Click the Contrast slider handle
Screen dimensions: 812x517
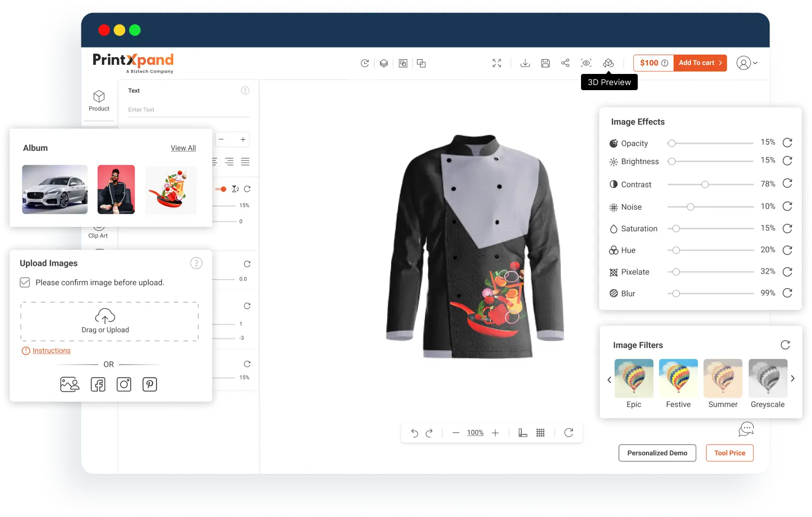[x=705, y=185]
